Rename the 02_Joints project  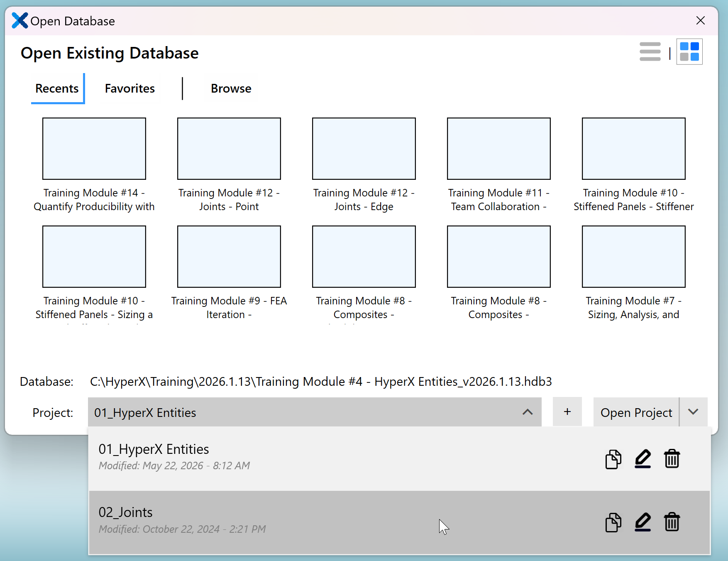tap(642, 522)
